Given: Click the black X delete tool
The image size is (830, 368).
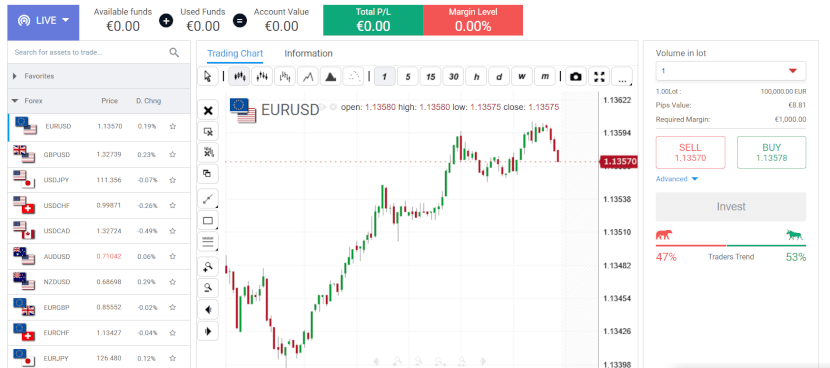Looking at the screenshot, I should [208, 111].
